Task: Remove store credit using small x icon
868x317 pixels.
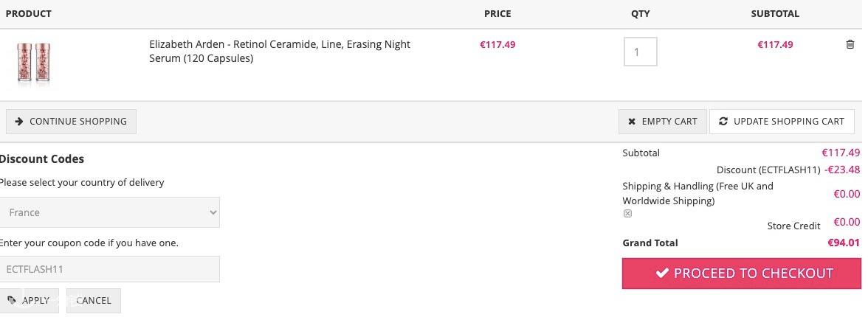Action: pyautogui.click(x=627, y=214)
